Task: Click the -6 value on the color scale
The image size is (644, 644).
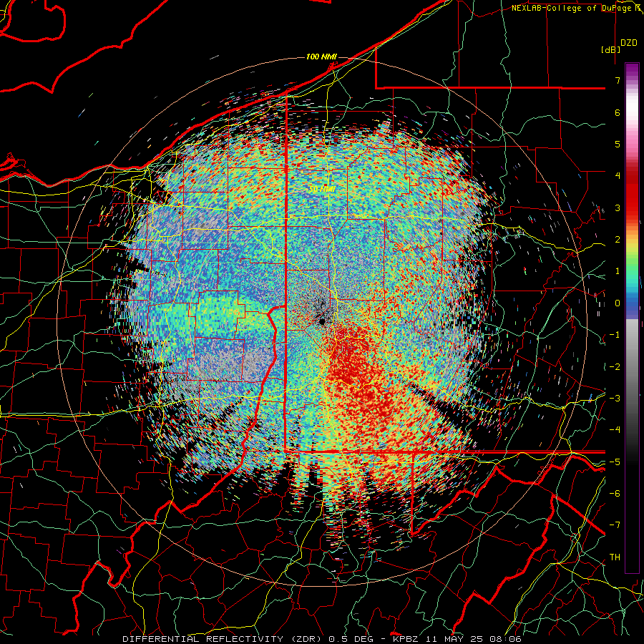Action: click(x=615, y=493)
